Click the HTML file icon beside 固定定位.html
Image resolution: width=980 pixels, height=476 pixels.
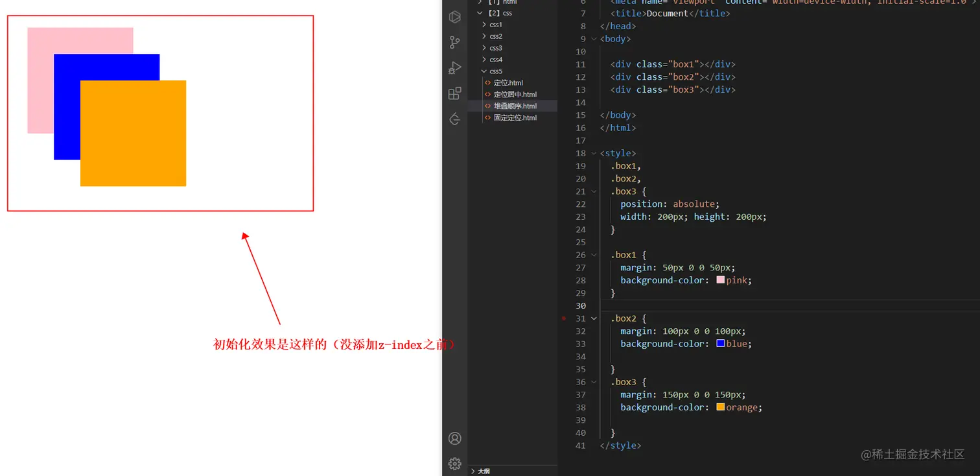tap(488, 118)
